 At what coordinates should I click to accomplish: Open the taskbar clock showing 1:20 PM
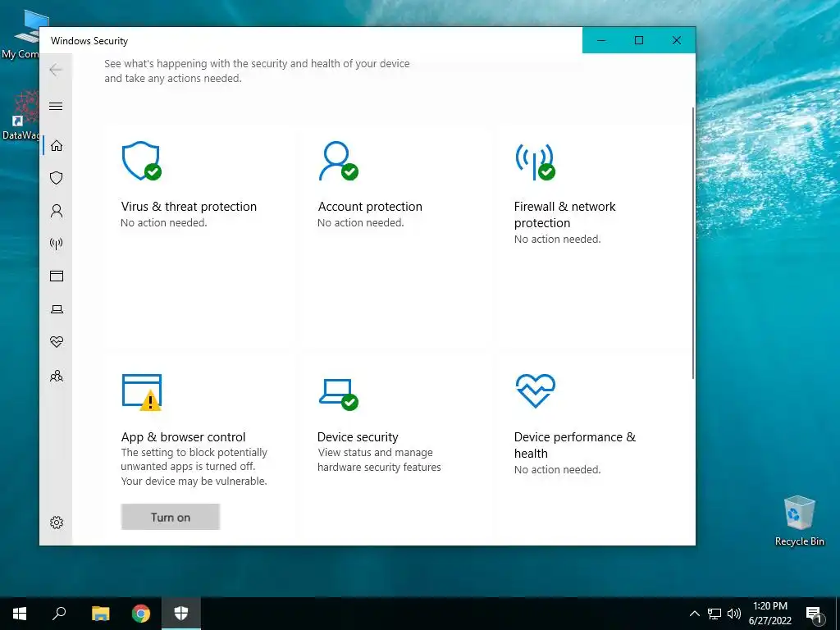pyautogui.click(x=769, y=614)
